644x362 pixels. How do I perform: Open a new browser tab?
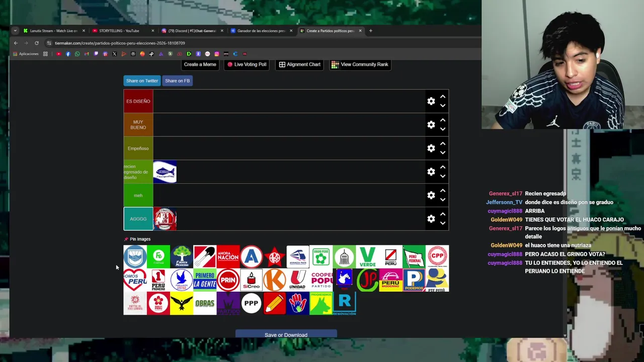click(x=371, y=31)
